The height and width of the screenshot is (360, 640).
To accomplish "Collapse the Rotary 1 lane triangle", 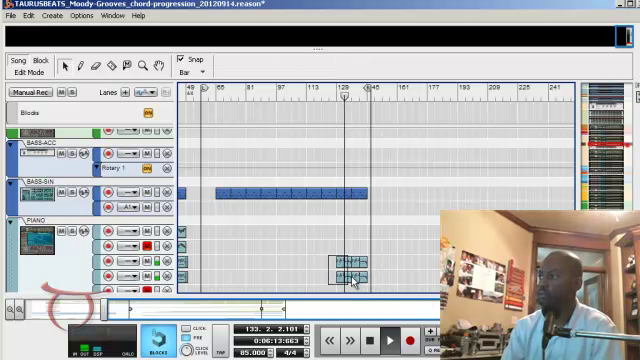I will click(97, 167).
